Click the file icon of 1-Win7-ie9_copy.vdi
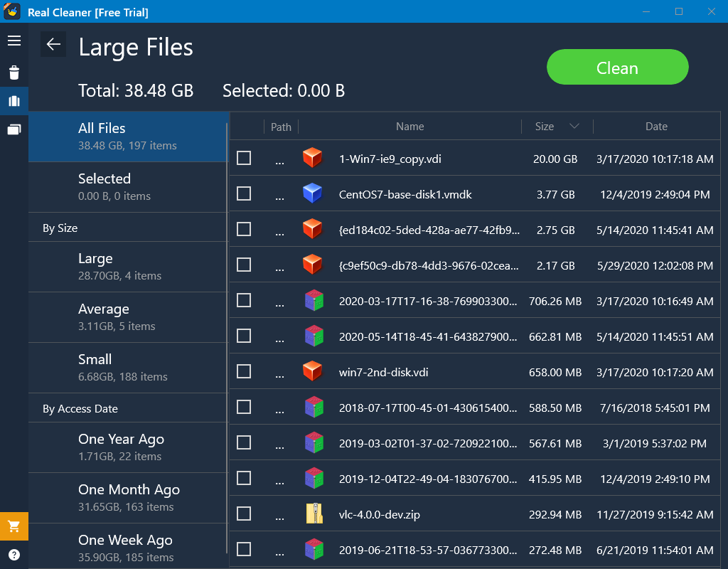 pyautogui.click(x=313, y=157)
